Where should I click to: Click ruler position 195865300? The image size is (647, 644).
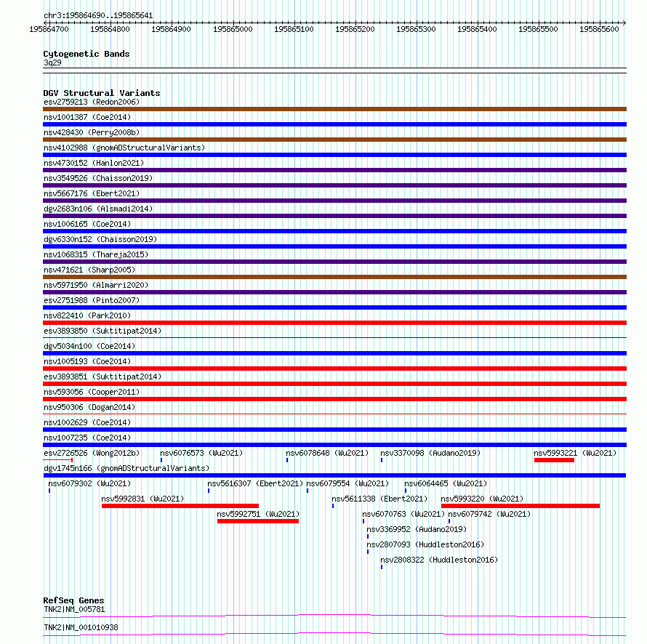tap(416, 29)
